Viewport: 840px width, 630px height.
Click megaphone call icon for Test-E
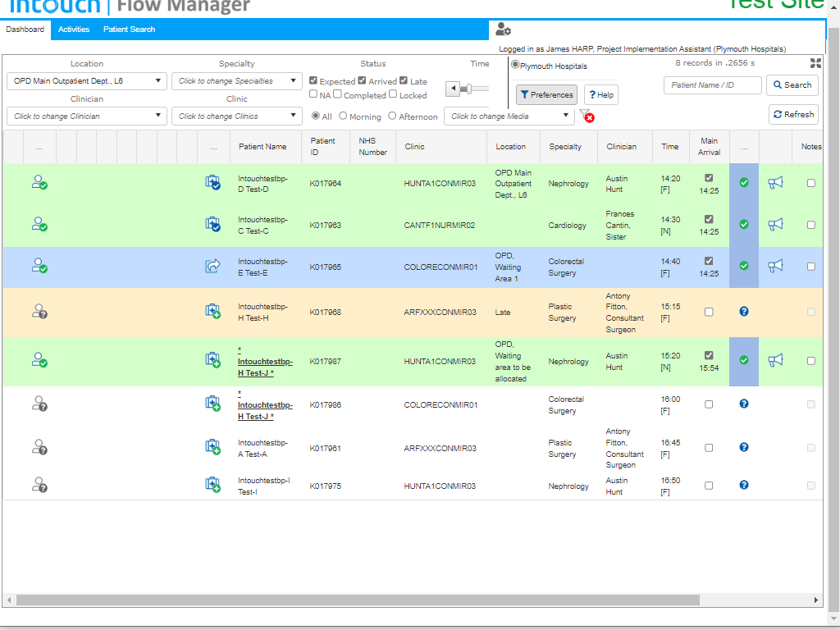[x=775, y=266]
